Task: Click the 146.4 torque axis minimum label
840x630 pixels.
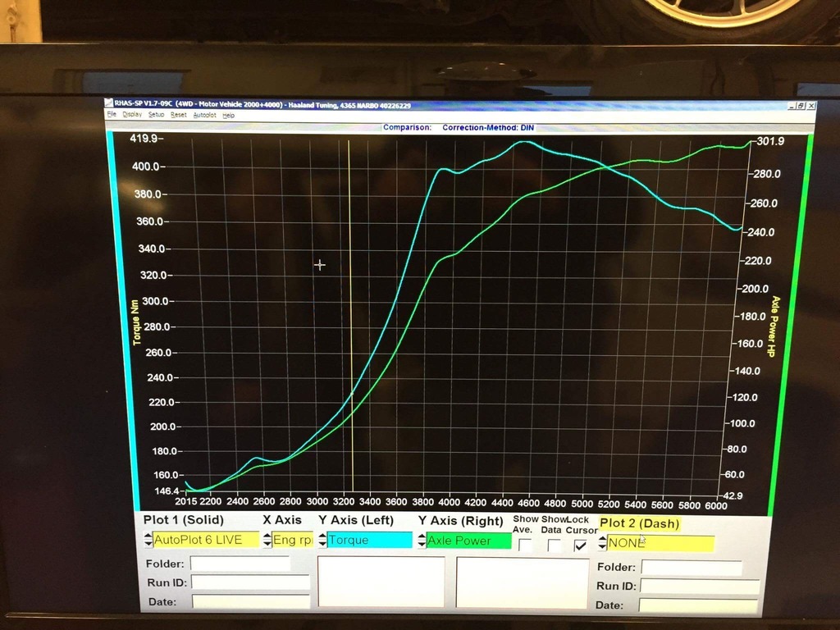Action: 166,491
